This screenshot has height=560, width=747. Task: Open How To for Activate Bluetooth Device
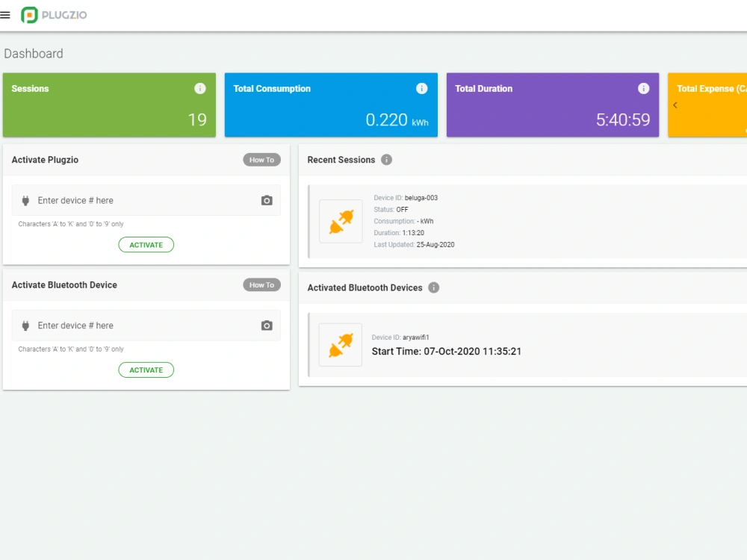[261, 284]
